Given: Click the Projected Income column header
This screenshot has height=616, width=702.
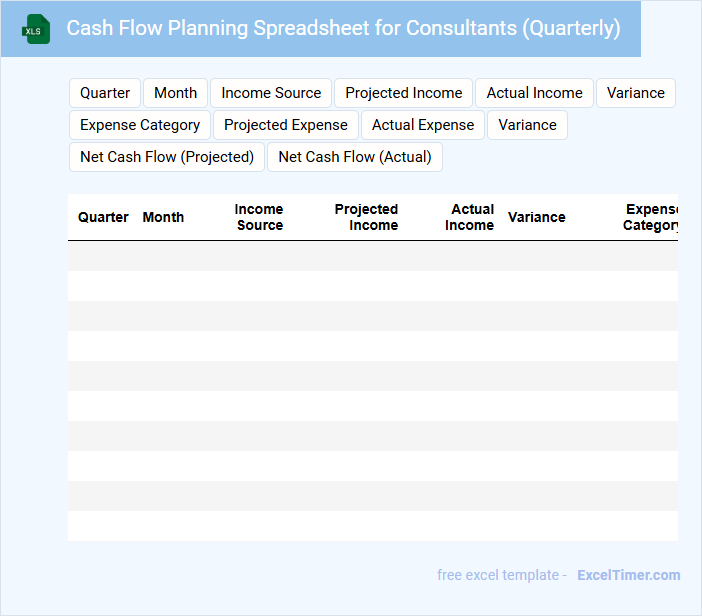Looking at the screenshot, I should (366, 217).
